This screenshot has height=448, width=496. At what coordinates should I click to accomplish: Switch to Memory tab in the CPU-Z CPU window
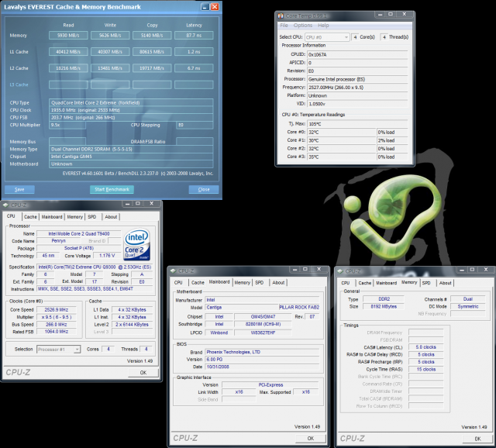75,217
